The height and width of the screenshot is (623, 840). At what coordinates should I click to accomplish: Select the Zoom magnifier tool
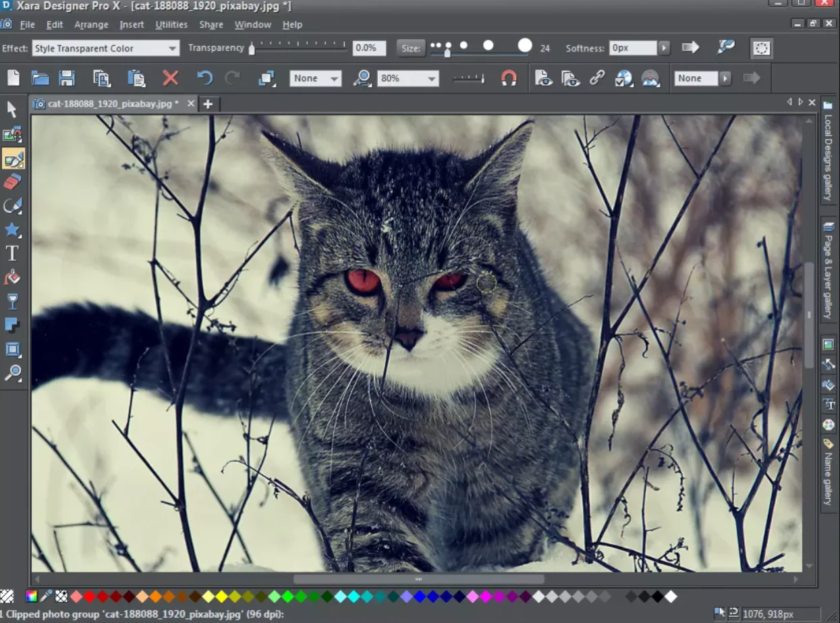pos(13,373)
